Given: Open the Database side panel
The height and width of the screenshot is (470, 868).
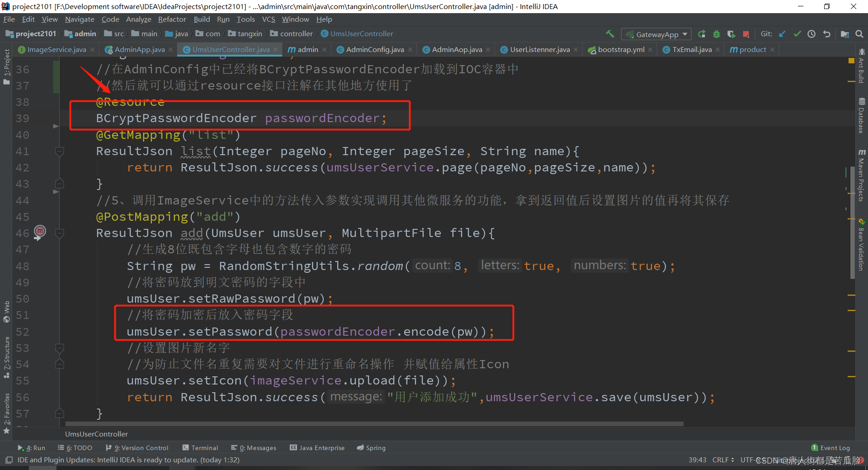Looking at the screenshot, I should pos(861,115).
